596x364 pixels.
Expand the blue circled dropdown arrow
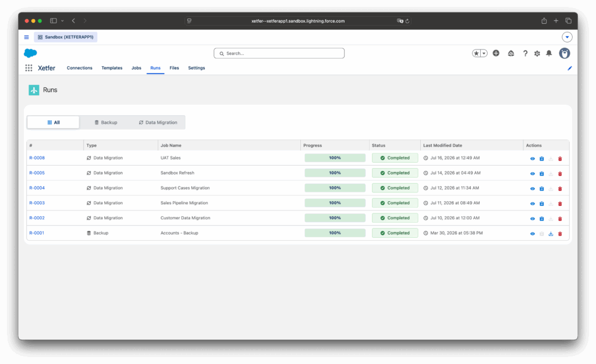pyautogui.click(x=567, y=37)
